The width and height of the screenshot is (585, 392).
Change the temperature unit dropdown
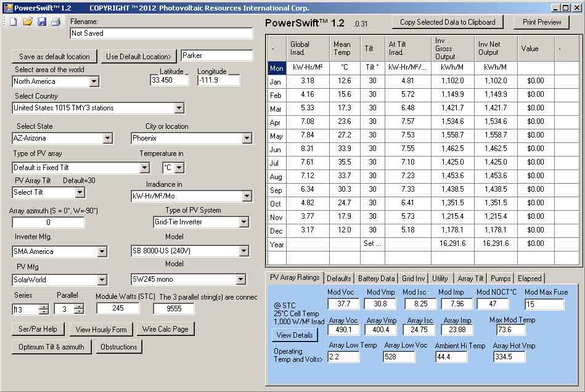pos(179,168)
